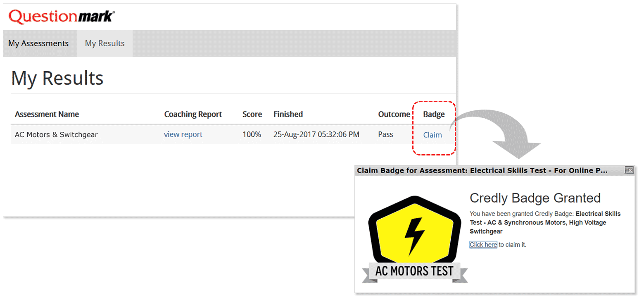Screen dimensions: 644x301
Task: Click the Coaching Report column header
Action: 193,114
